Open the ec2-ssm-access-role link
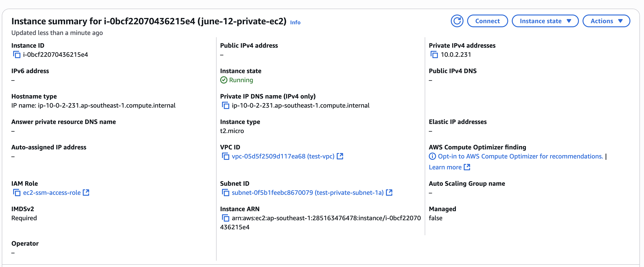The height and width of the screenshot is (267, 644). (52, 193)
